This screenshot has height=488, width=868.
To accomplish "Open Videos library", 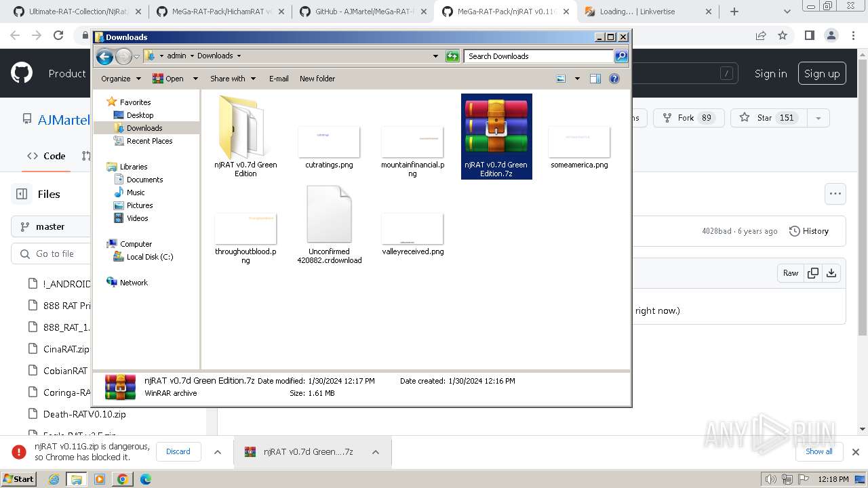I will (137, 218).
